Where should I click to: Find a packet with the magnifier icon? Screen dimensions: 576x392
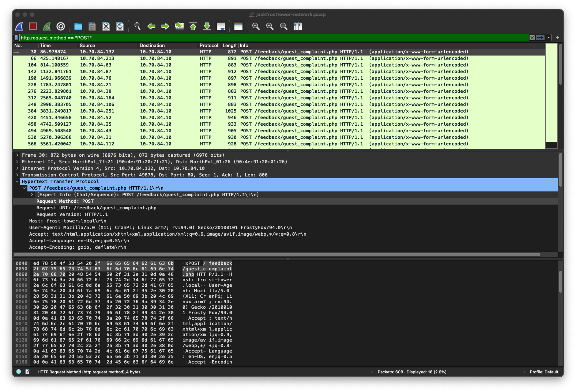click(x=138, y=26)
